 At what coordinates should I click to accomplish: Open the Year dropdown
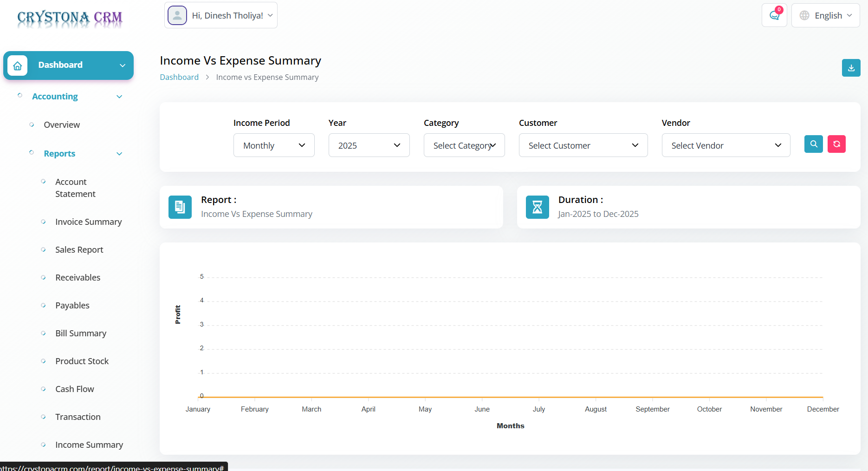369,145
